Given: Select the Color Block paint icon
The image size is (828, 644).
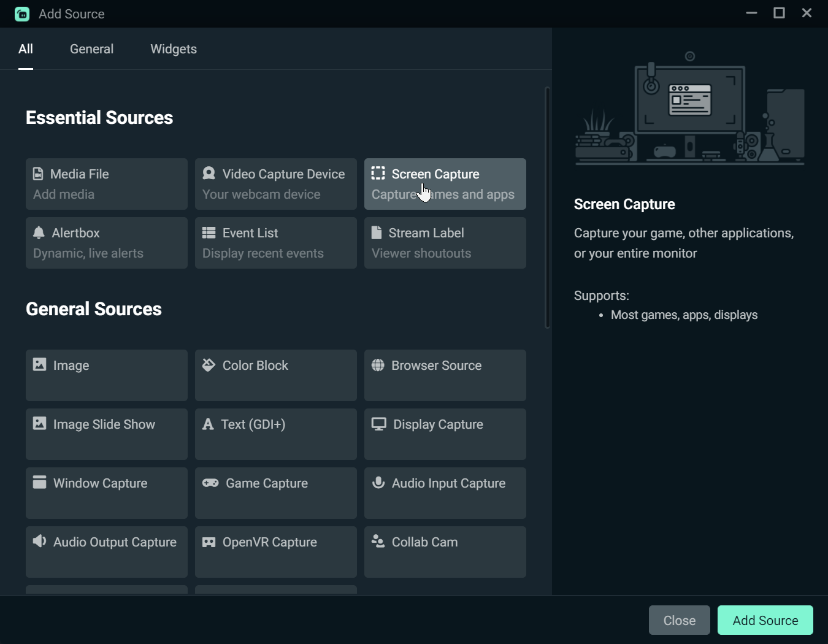Looking at the screenshot, I should pos(209,365).
